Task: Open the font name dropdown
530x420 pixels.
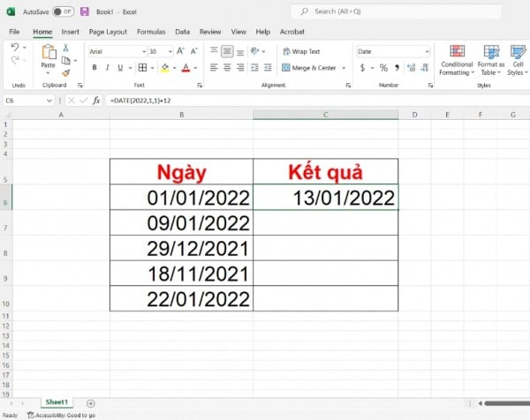Action: 144,52
